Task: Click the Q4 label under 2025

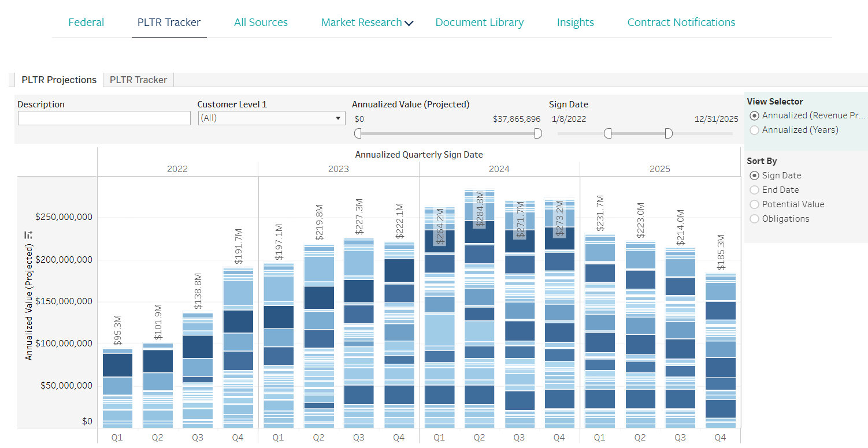Action: tap(720, 438)
